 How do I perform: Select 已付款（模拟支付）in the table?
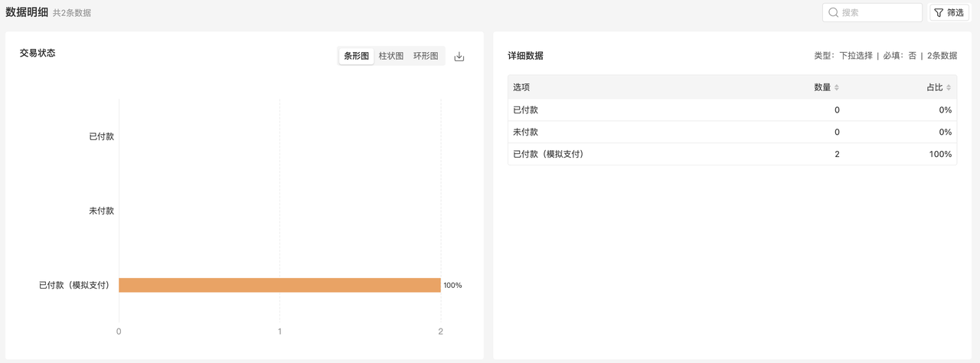(548, 154)
